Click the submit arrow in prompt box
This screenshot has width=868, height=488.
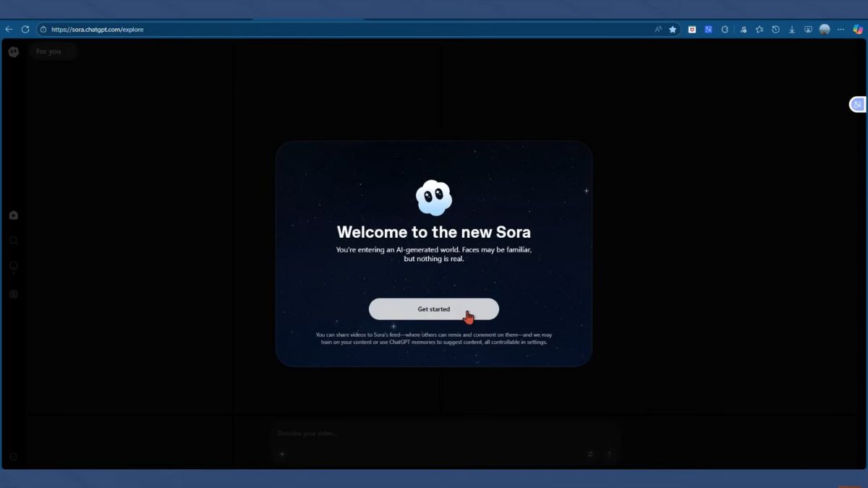(609, 454)
